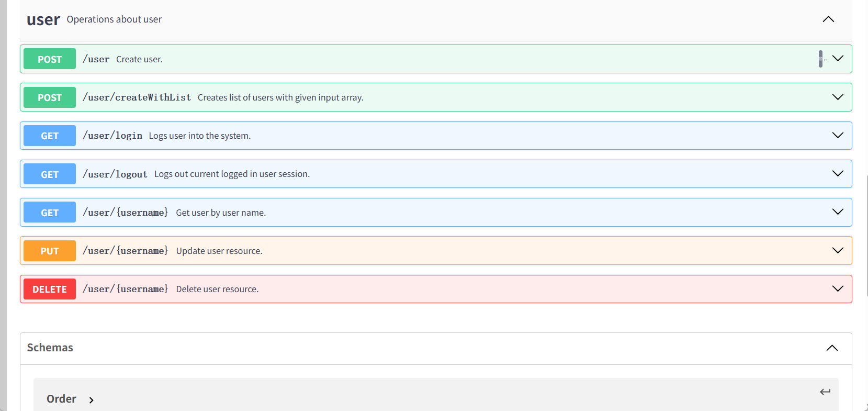868x411 pixels.
Task: Open the /user/logout path link
Action: click(115, 174)
